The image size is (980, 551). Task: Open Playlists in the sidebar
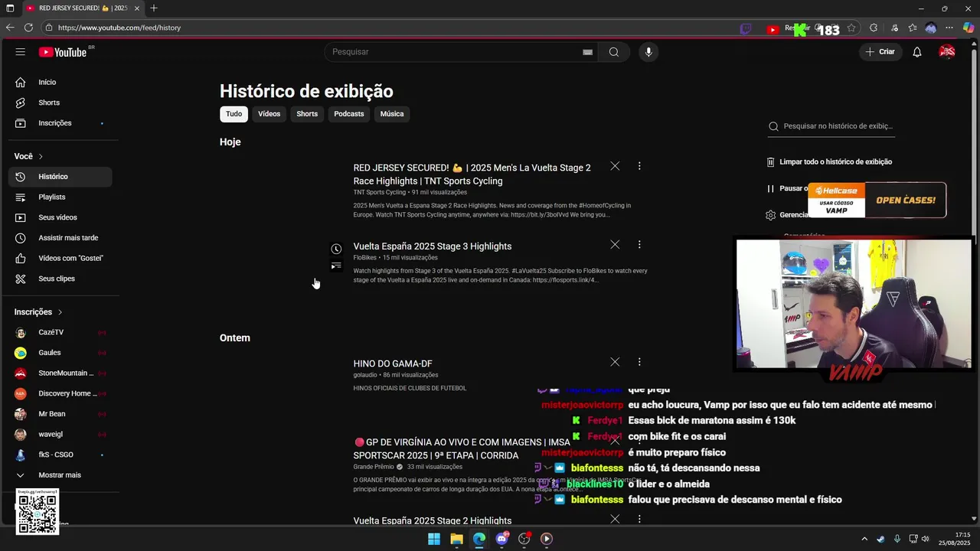60,197
